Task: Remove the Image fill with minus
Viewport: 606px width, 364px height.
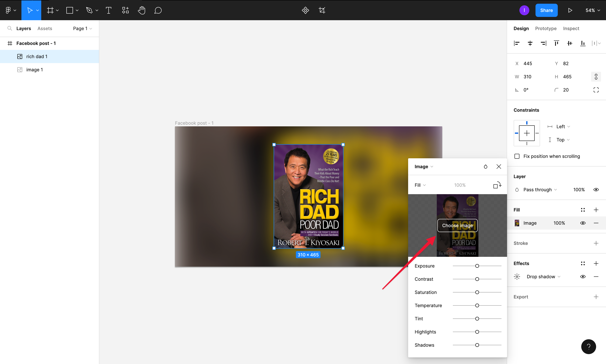Action: click(596, 223)
